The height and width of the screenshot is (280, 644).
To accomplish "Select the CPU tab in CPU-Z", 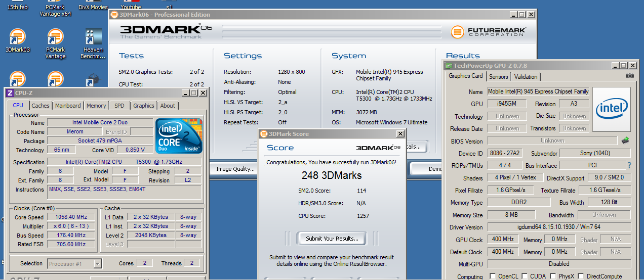I will tap(18, 105).
